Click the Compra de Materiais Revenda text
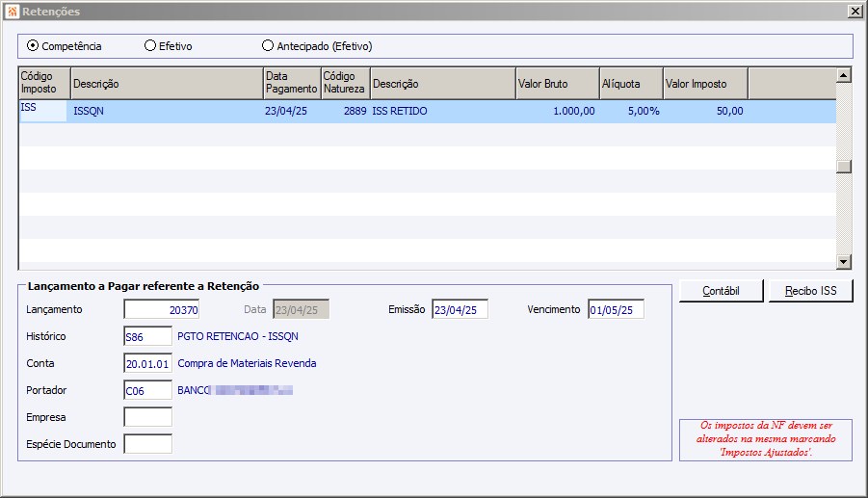The width and height of the screenshot is (868, 498). [247, 363]
